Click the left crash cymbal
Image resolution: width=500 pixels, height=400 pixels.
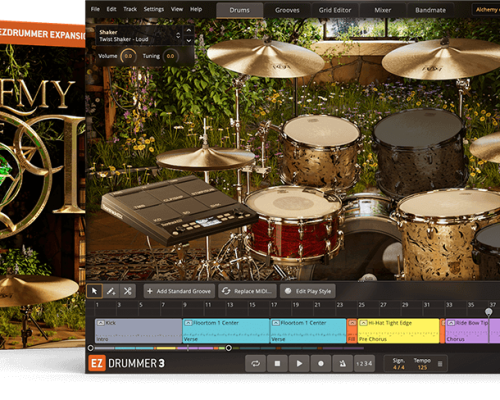pos(266,58)
